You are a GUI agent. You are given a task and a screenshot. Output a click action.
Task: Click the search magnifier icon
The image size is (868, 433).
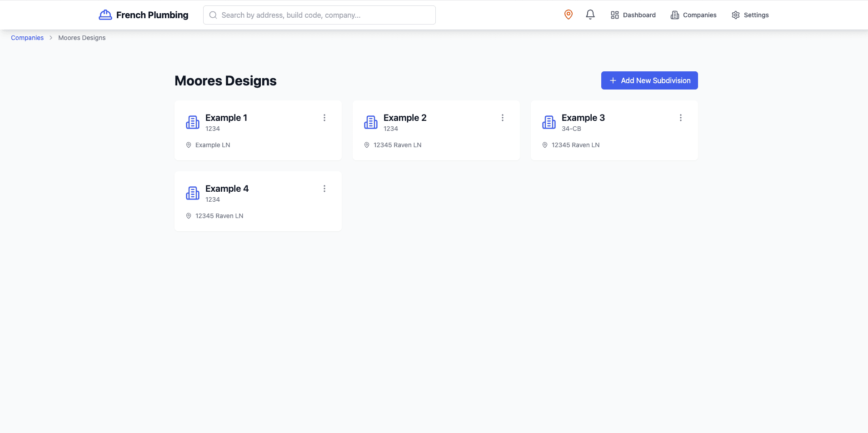(x=213, y=15)
